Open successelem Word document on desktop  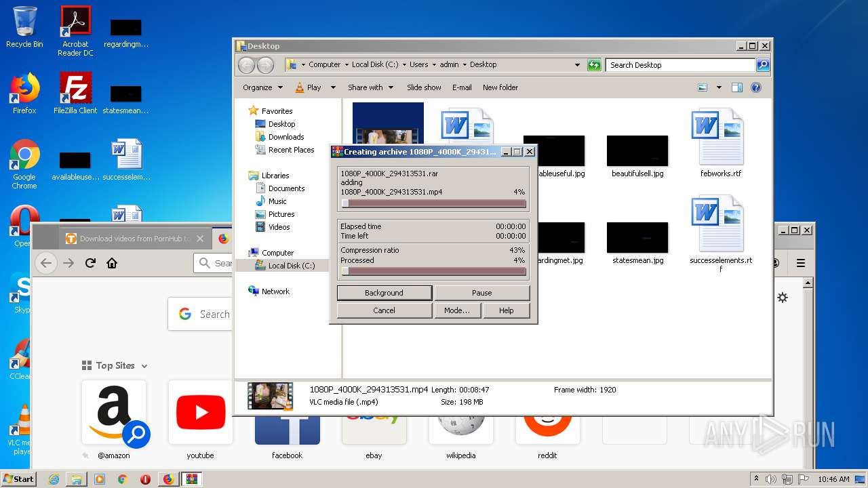click(x=126, y=160)
